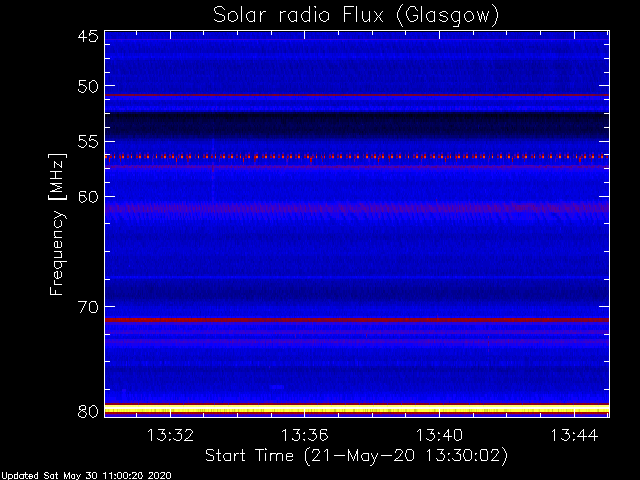Click the 13:44 time axis label
The height and width of the screenshot is (480, 640).
click(574, 435)
